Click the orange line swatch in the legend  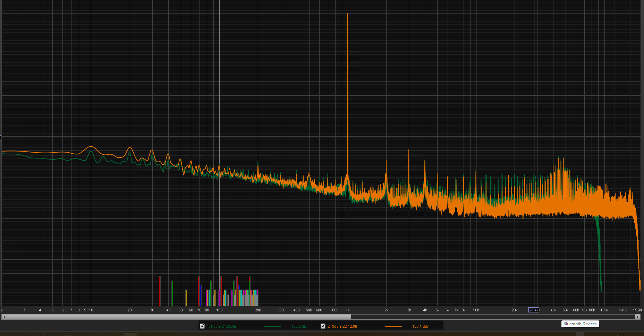[393, 326]
